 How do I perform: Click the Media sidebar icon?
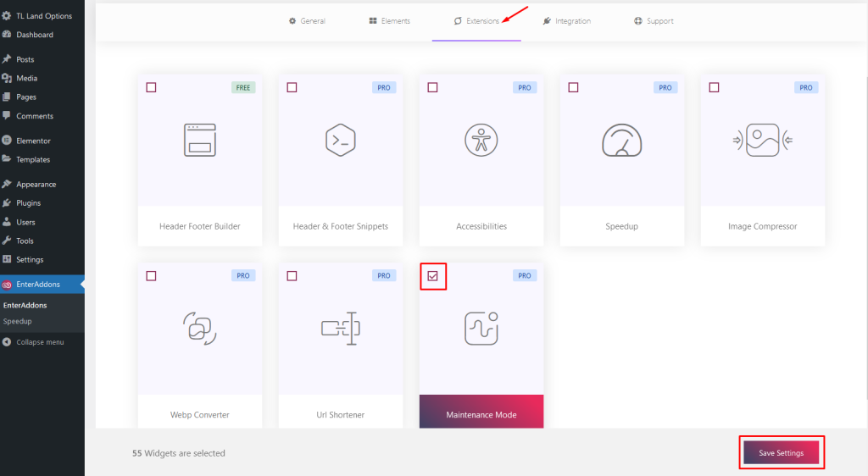(x=7, y=78)
